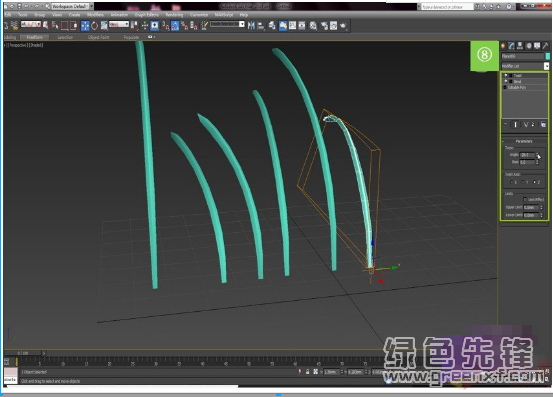Click the Configure Modifier Sets icon

coord(543,124)
